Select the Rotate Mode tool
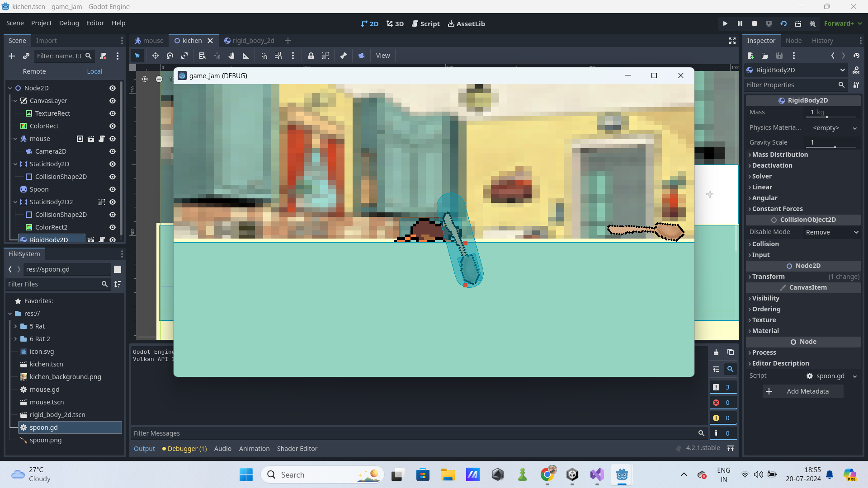The image size is (868, 488). click(170, 56)
